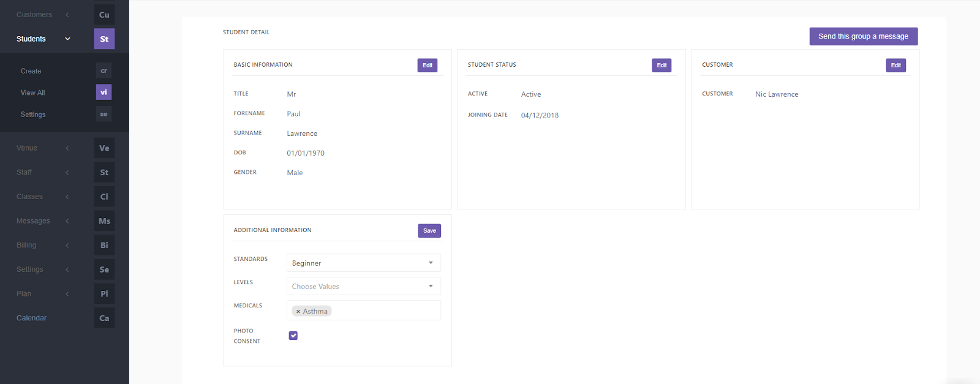Open the Standards dropdown showing Beginner
Image resolution: width=980 pixels, height=384 pixels.
pos(364,263)
